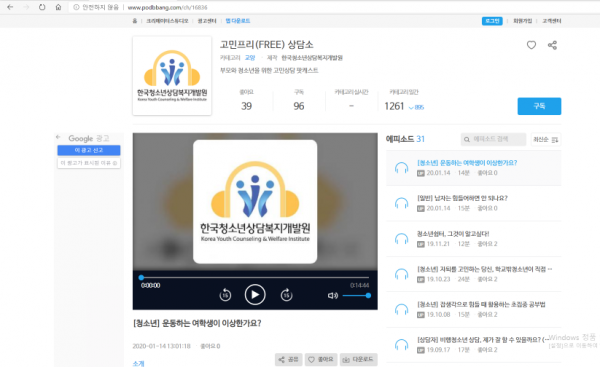
Task: Click 이 광고가 표시된 이유 ad button
Action: coord(89,163)
